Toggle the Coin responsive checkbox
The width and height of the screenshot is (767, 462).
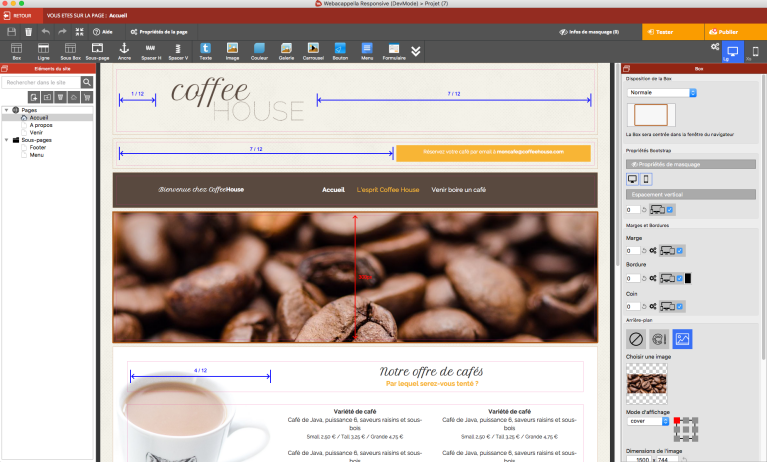pos(680,304)
